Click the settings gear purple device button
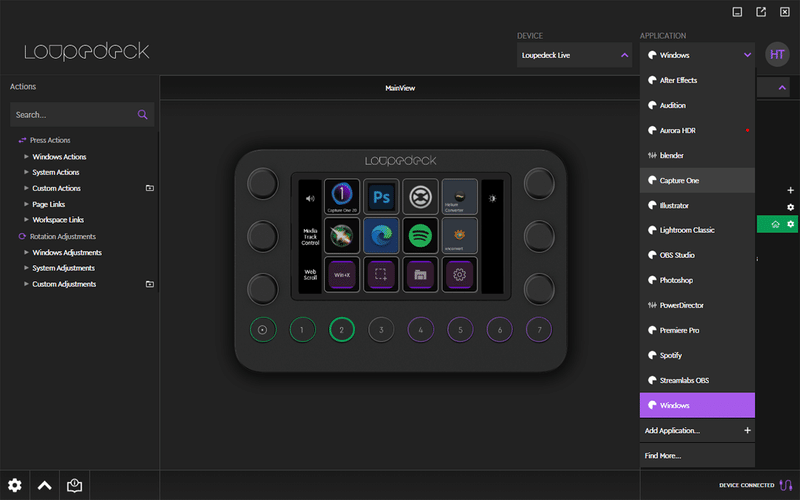 tap(460, 274)
